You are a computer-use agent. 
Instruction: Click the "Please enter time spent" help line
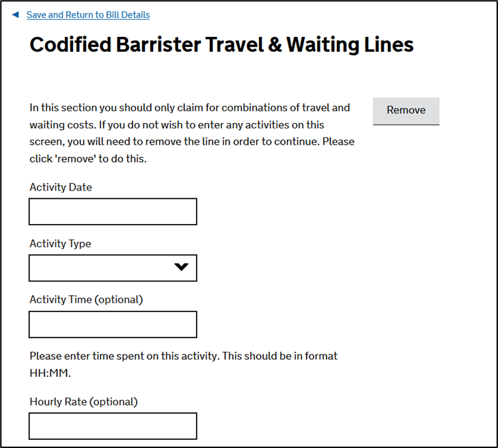[183, 356]
